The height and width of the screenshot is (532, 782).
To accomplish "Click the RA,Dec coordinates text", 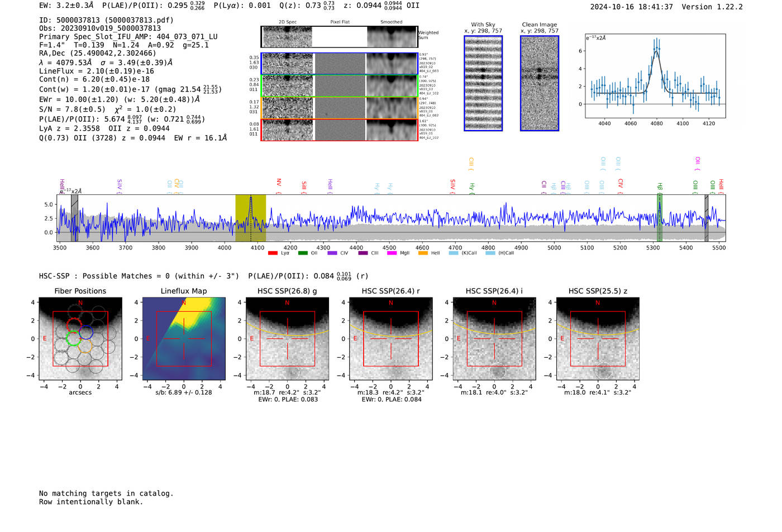I will pyautogui.click(x=98, y=54).
